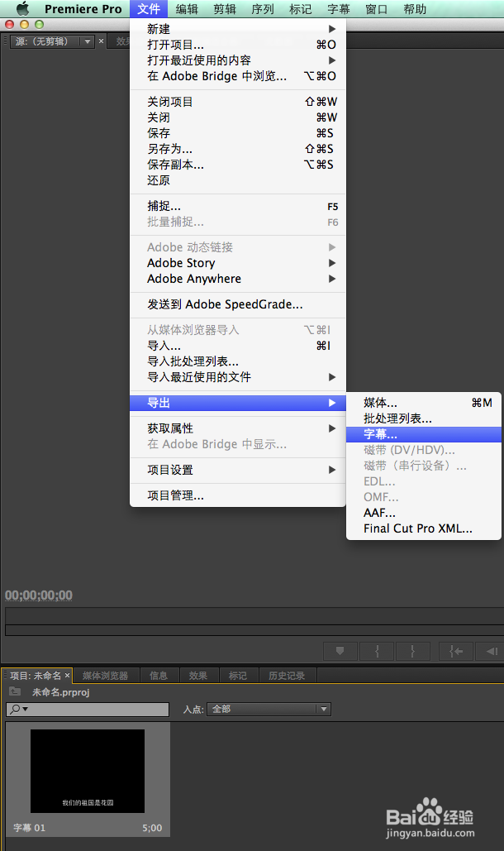Click the folder icon beside 未命名.prproj
The image size is (504, 851).
tap(15, 691)
